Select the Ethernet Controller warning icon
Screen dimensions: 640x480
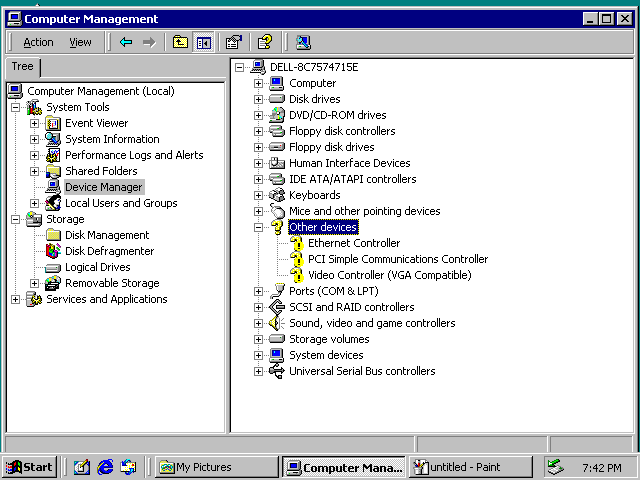click(x=297, y=243)
